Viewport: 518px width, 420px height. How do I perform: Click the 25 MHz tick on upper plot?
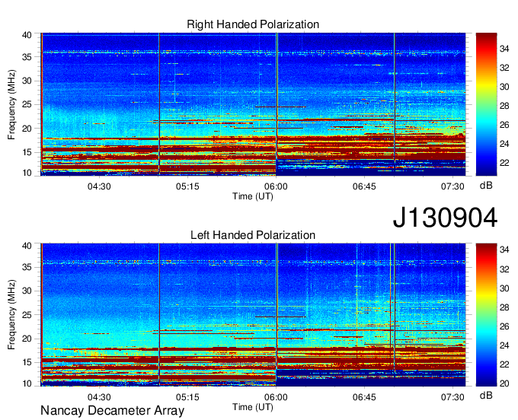click(x=27, y=104)
